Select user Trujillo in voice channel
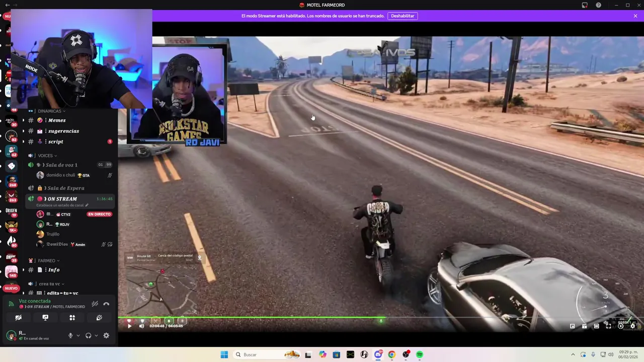 coord(70,234)
